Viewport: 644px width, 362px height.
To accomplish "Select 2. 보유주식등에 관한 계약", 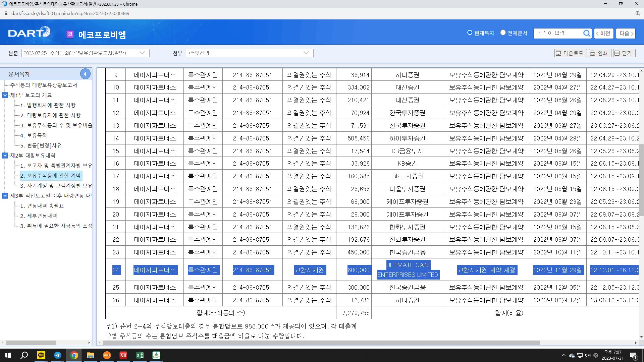I will pos(51,176).
